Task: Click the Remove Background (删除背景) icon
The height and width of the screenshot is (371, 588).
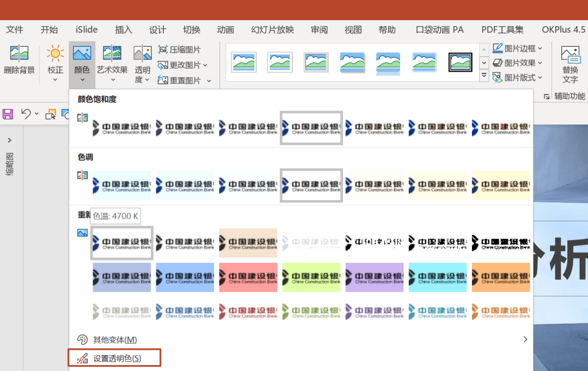Action: pos(19,53)
